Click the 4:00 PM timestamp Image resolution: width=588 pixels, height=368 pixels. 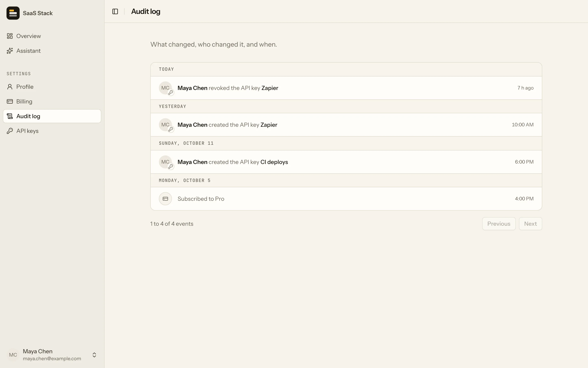pyautogui.click(x=524, y=199)
